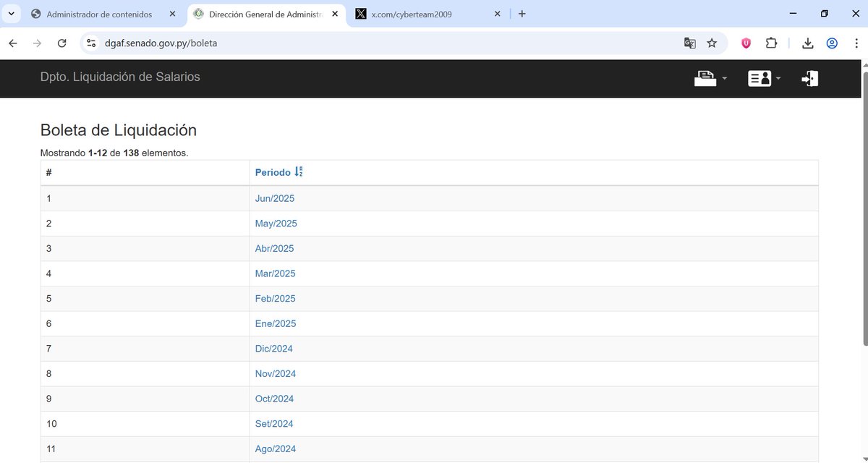Open the user profile card icon
Image resolution: width=868 pixels, height=463 pixels.
(759, 78)
